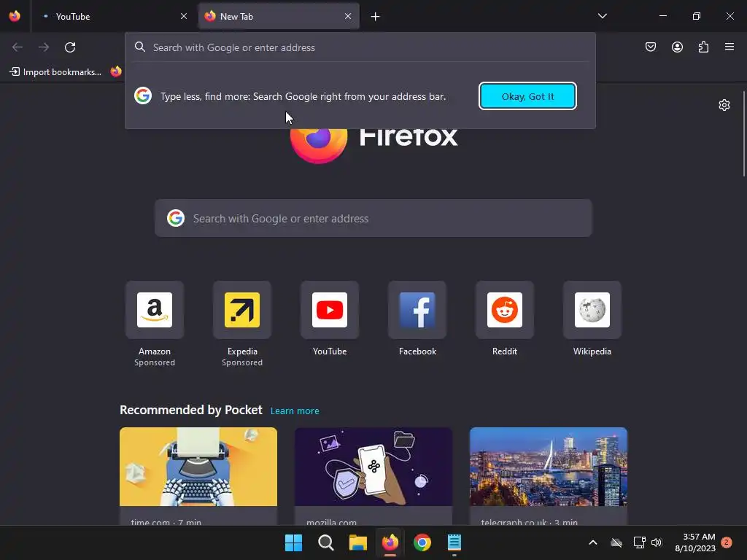Open the Notepad app in taskbar

[454, 542]
